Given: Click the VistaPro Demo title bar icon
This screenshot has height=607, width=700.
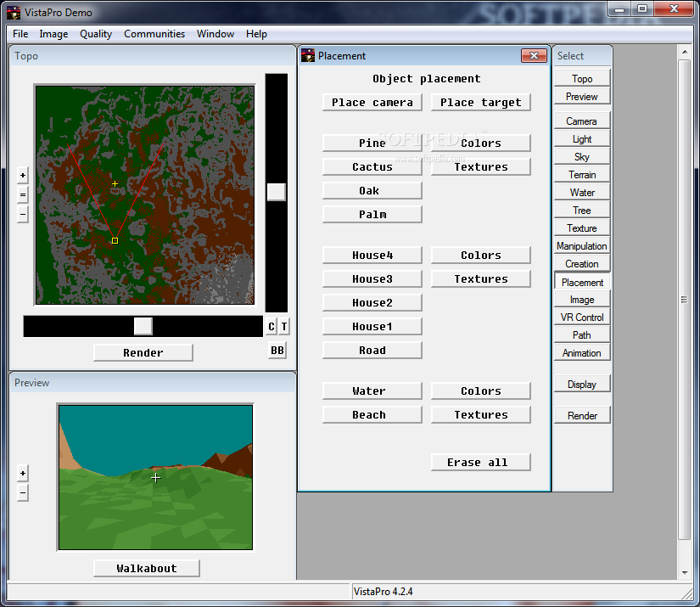Looking at the screenshot, I should click(14, 13).
